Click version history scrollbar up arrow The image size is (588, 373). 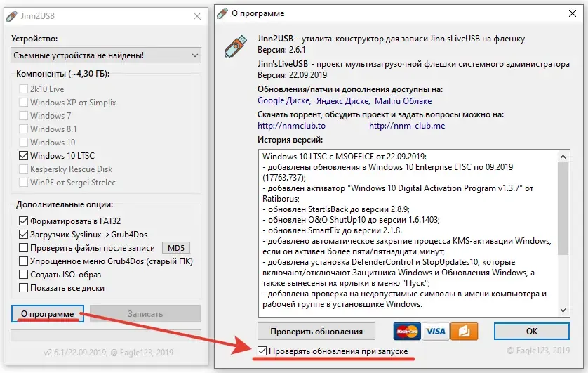tap(563, 157)
